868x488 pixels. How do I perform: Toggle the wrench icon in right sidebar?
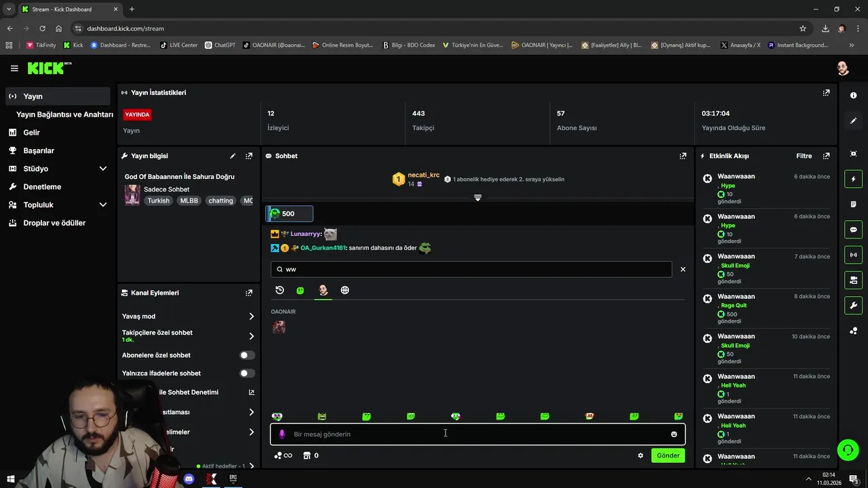(x=853, y=305)
